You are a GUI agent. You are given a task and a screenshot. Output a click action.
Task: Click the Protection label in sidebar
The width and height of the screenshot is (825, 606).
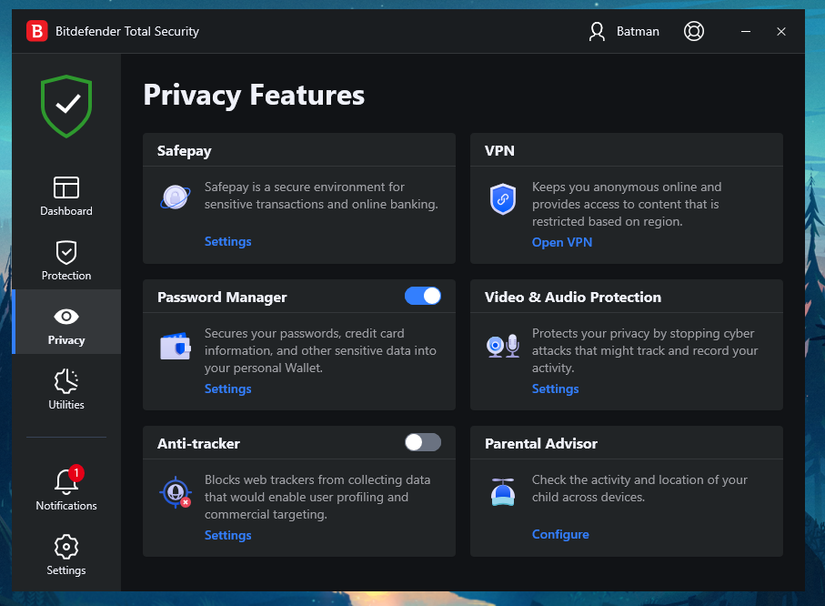coord(66,276)
